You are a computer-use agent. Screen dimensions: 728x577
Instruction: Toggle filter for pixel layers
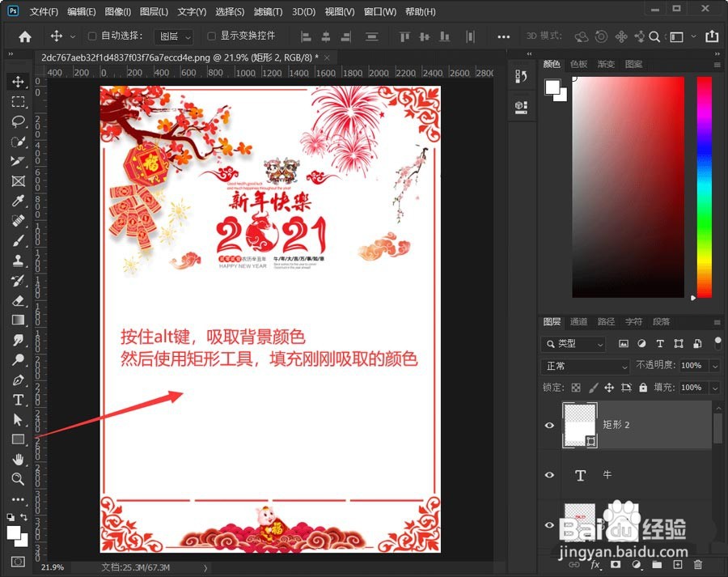pos(624,344)
